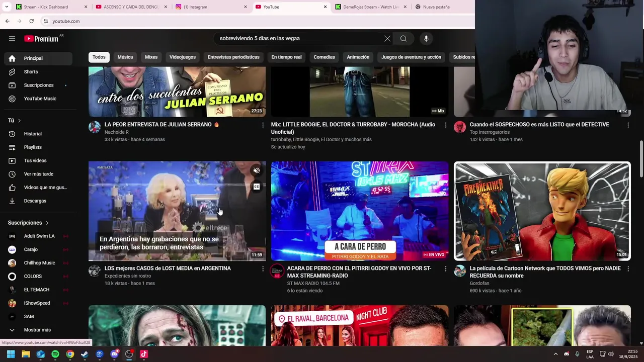This screenshot has width=644, height=362.
Task: Click Nachoide R channel avatar
Action: (x=95, y=127)
